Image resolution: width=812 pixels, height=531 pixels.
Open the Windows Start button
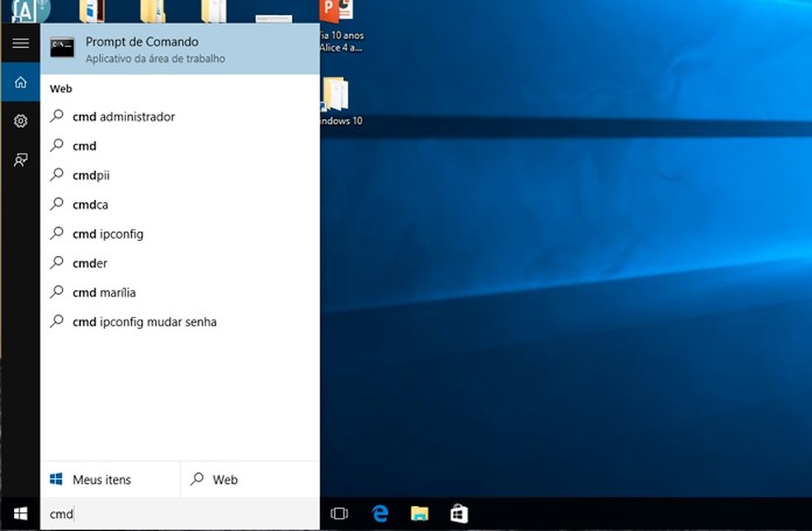[21, 514]
